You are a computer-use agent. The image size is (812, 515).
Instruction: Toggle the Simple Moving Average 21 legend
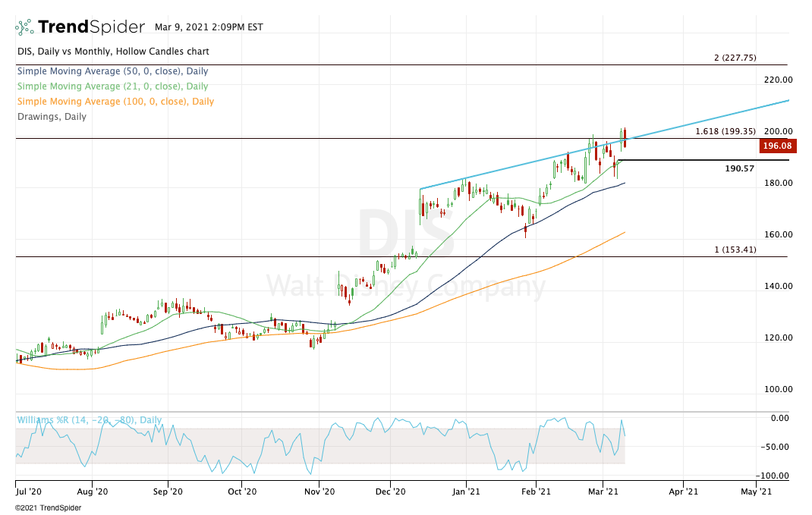112,86
